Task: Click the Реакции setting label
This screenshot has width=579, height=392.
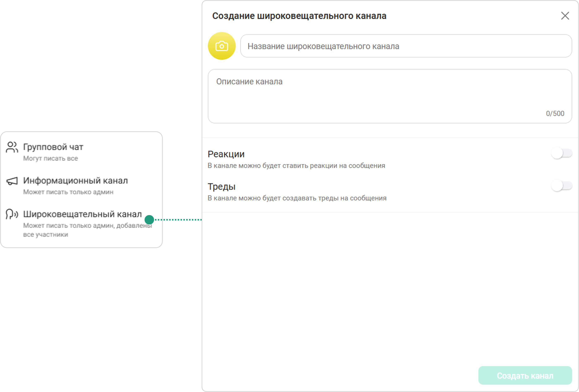Action: (x=226, y=154)
